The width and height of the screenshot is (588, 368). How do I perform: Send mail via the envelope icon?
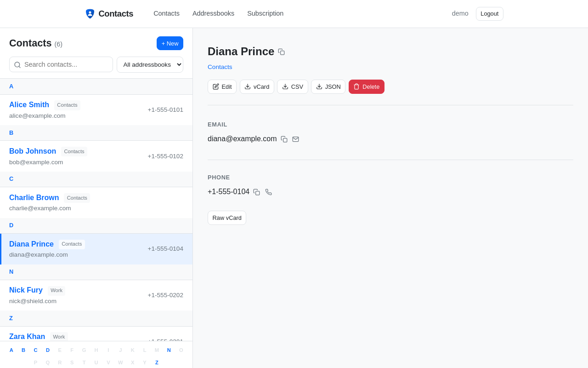click(x=295, y=139)
